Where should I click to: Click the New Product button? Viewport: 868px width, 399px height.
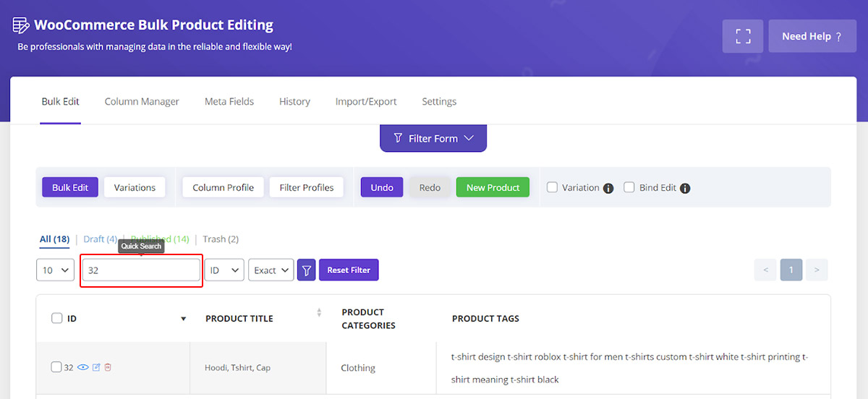[x=493, y=187]
